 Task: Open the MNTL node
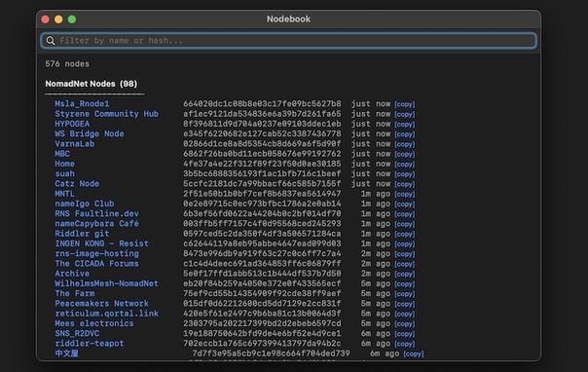tap(64, 194)
